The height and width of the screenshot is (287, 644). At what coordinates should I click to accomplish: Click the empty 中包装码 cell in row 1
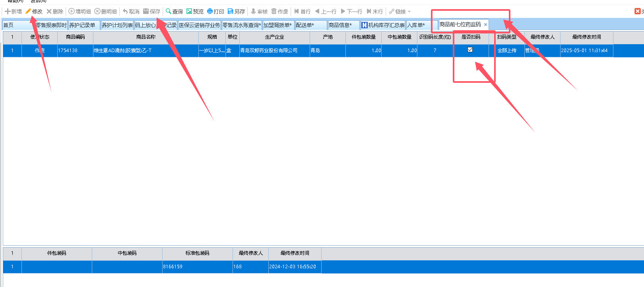tap(127, 267)
